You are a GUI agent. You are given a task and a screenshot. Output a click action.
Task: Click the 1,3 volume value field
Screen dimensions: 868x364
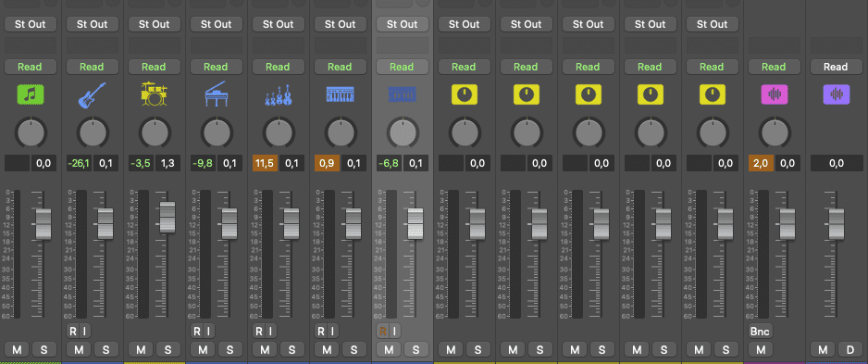[167, 163]
